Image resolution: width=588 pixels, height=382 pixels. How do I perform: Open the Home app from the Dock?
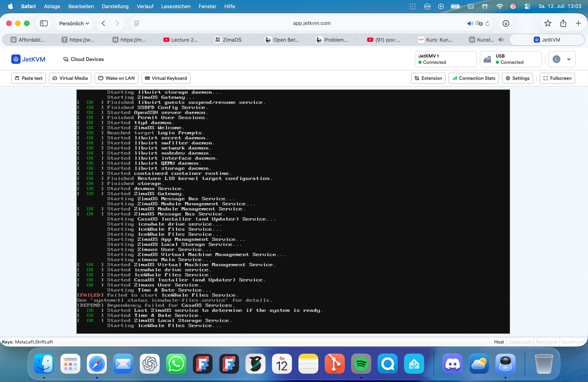click(x=414, y=364)
